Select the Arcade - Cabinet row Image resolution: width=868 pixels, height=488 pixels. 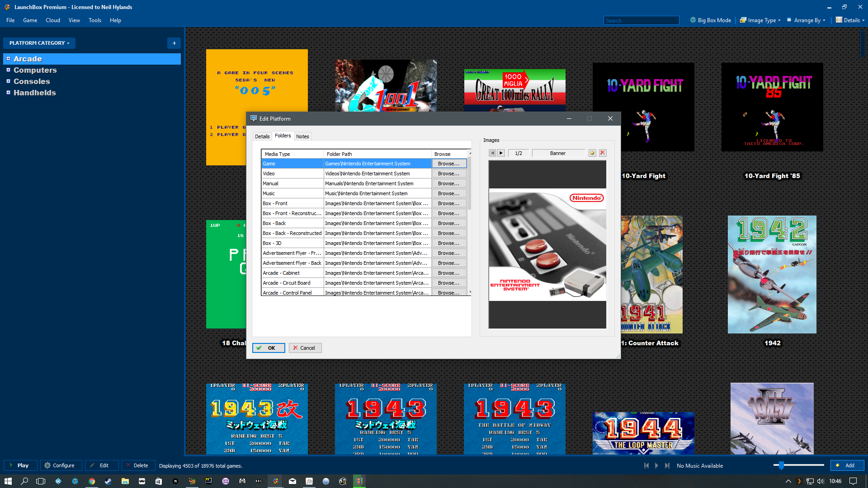tap(364, 273)
